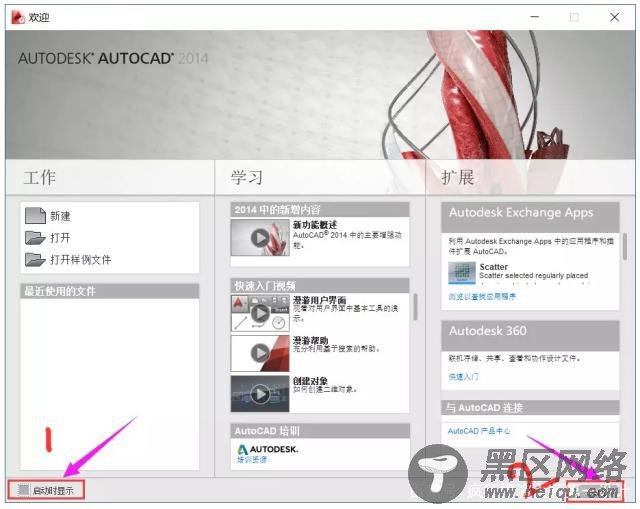Click the 漫游用户界面 title text
The image size is (640, 509).
[x=319, y=300]
